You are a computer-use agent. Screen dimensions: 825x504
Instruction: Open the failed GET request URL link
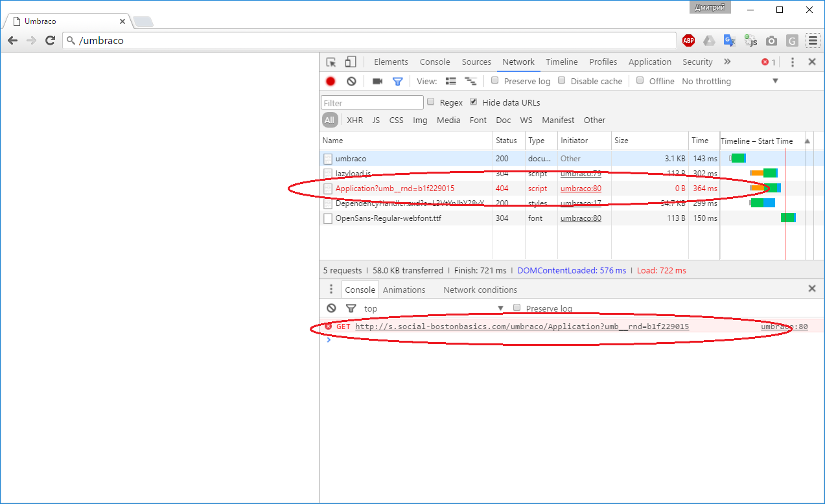coord(522,326)
